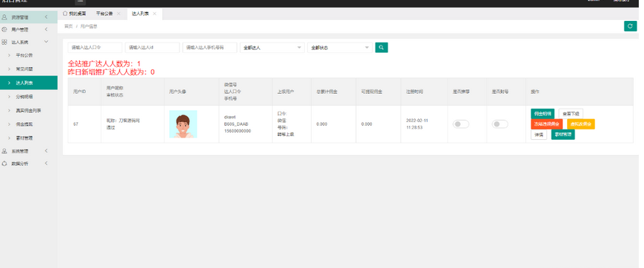
Task: Toggle the 是否封号 switch for user 67
Action: click(500, 124)
